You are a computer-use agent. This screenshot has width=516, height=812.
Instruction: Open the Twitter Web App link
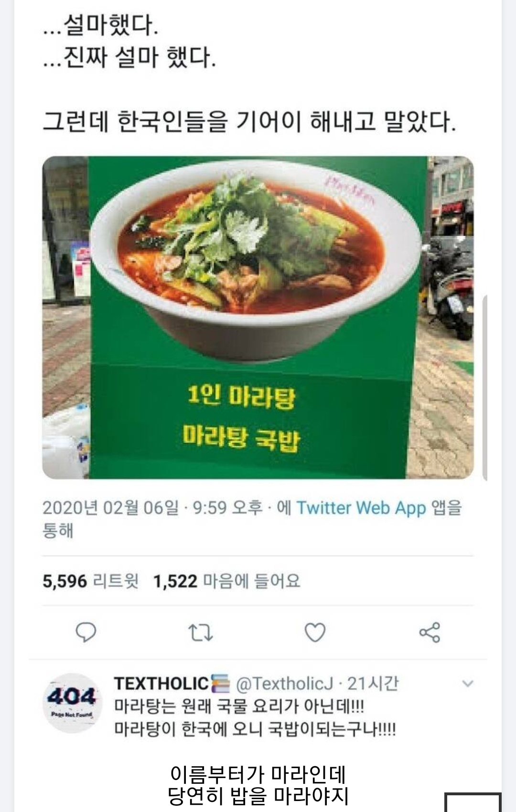(361, 507)
